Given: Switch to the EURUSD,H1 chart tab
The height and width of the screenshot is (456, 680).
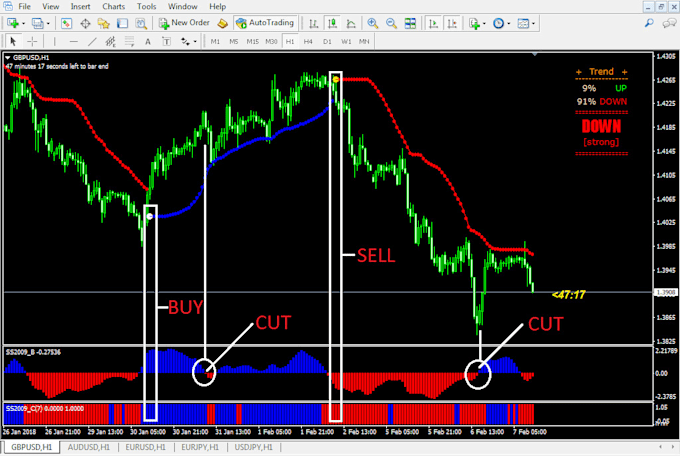Looking at the screenshot, I should coord(145,447).
